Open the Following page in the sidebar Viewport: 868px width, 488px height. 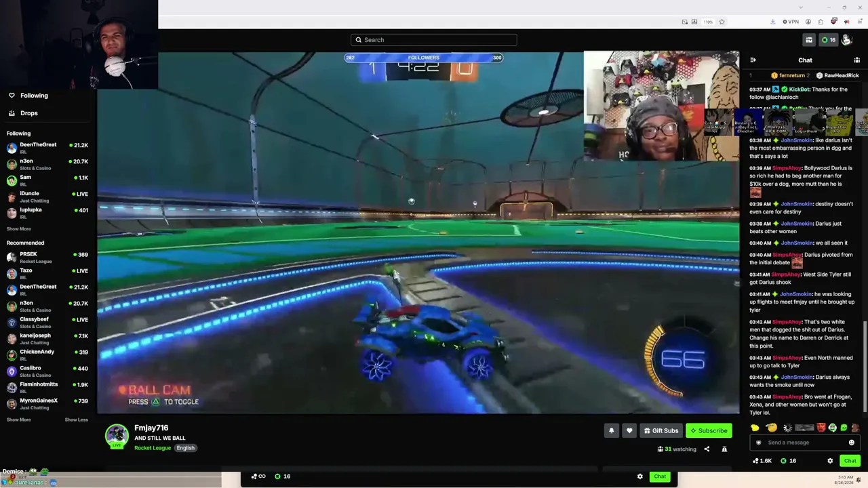pos(27,96)
